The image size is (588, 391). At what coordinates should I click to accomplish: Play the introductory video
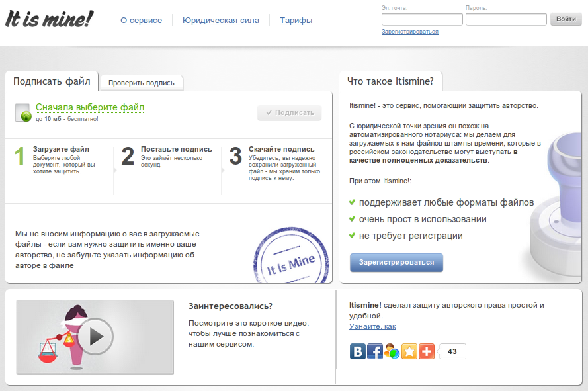95,337
